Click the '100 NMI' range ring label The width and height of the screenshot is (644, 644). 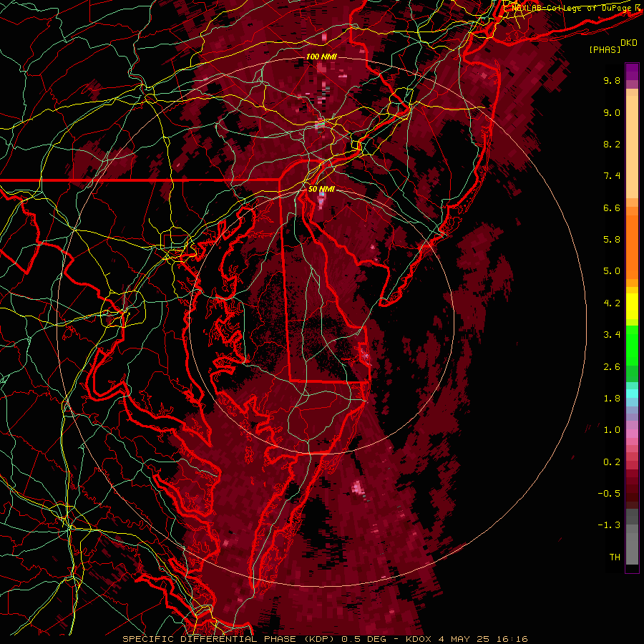click(321, 57)
